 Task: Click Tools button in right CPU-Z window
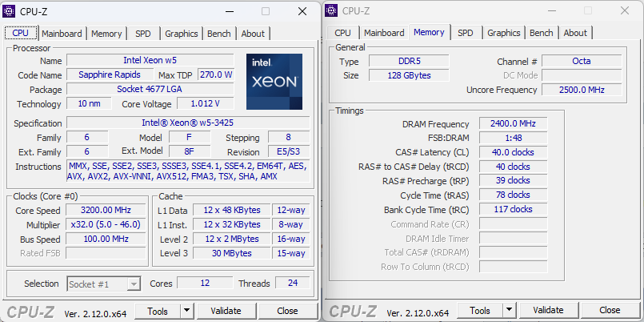(x=480, y=311)
